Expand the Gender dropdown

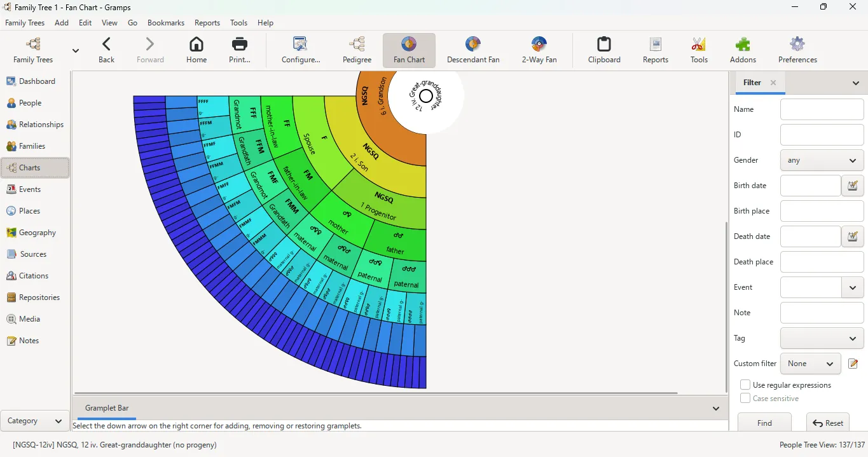click(822, 160)
